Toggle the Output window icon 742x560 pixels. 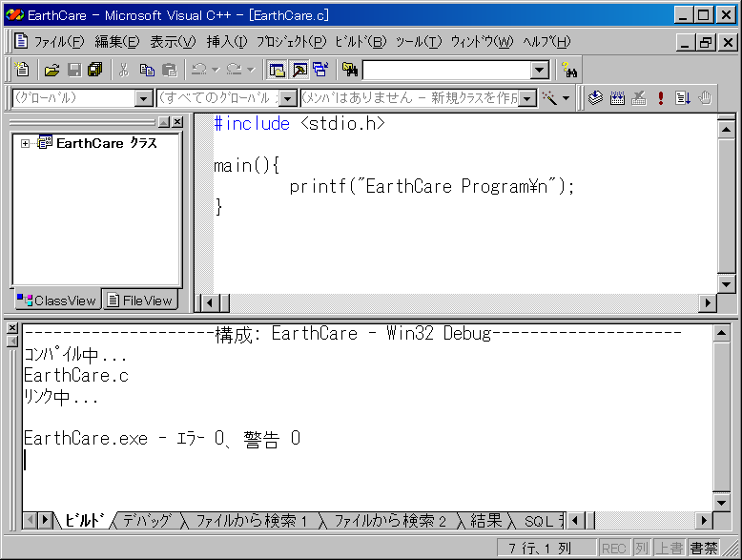coord(299,70)
